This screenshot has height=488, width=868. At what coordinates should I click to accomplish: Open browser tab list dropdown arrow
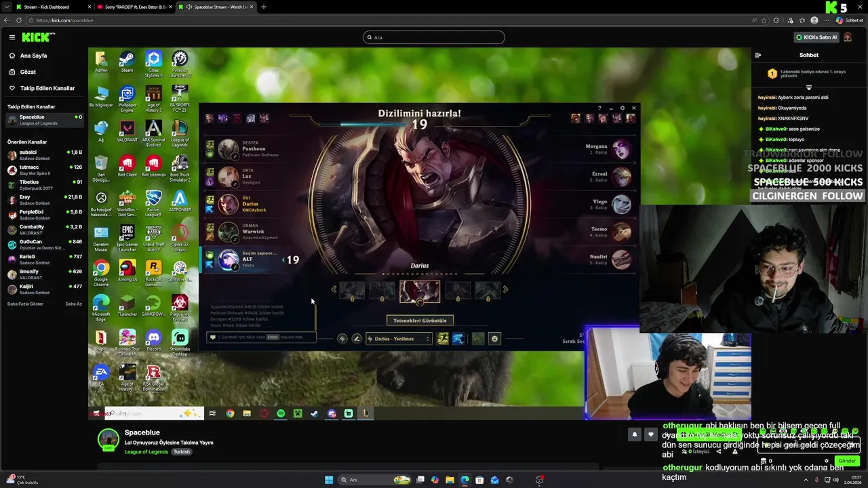click(x=7, y=7)
